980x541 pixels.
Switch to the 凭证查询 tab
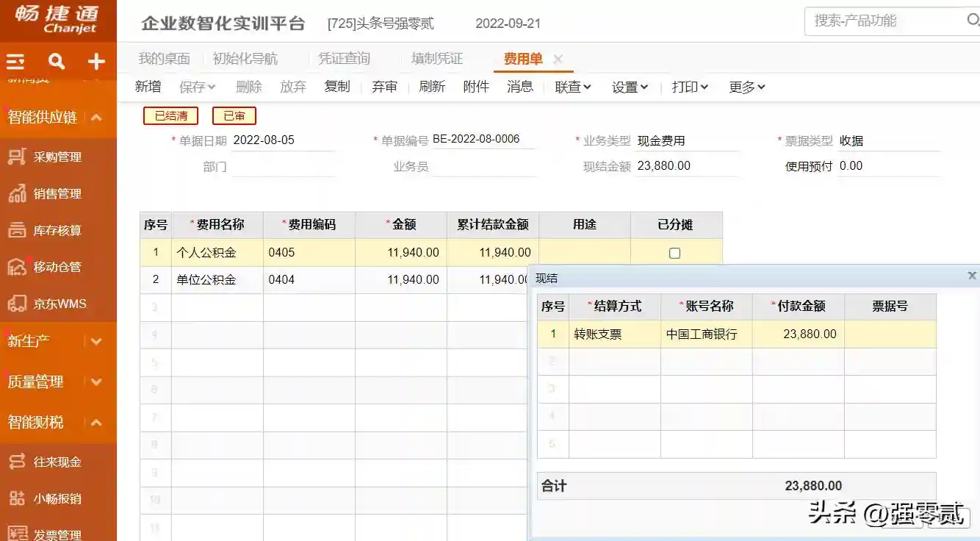[344, 59]
